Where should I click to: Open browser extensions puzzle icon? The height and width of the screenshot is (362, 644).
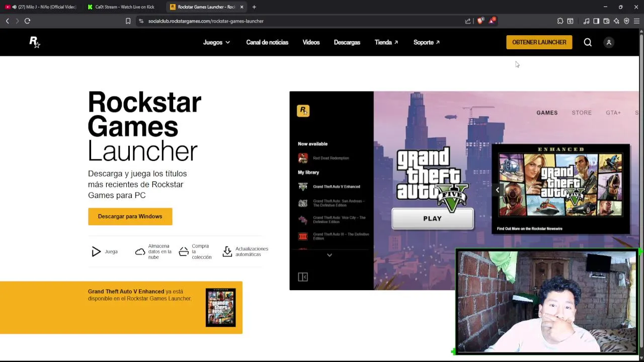(560, 21)
